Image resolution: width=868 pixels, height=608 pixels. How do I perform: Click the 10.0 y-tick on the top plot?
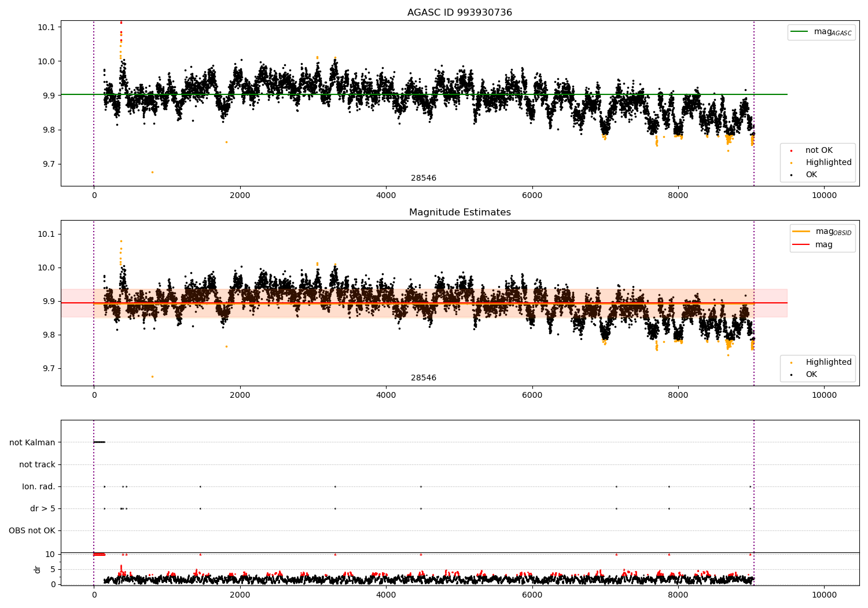pyautogui.click(x=46, y=61)
